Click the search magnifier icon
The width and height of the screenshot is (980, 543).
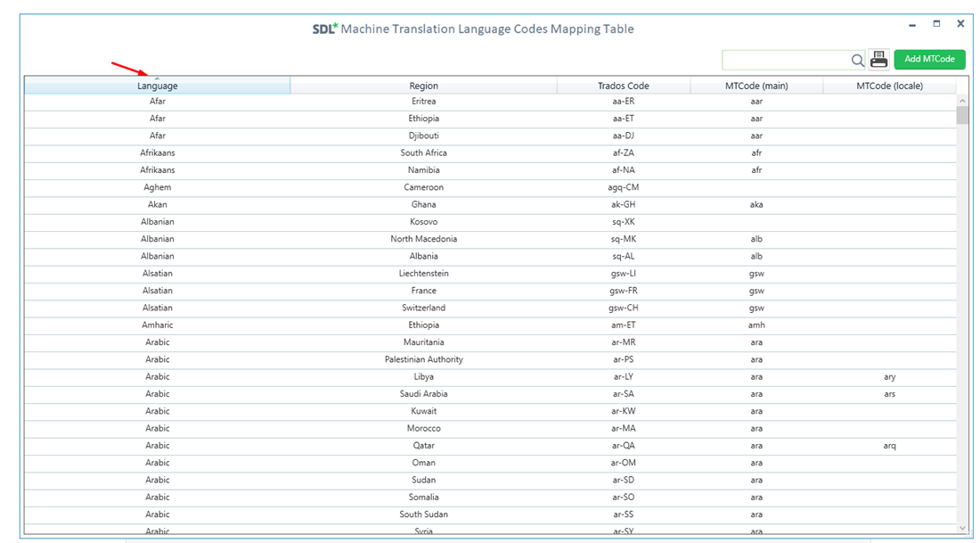pos(857,60)
